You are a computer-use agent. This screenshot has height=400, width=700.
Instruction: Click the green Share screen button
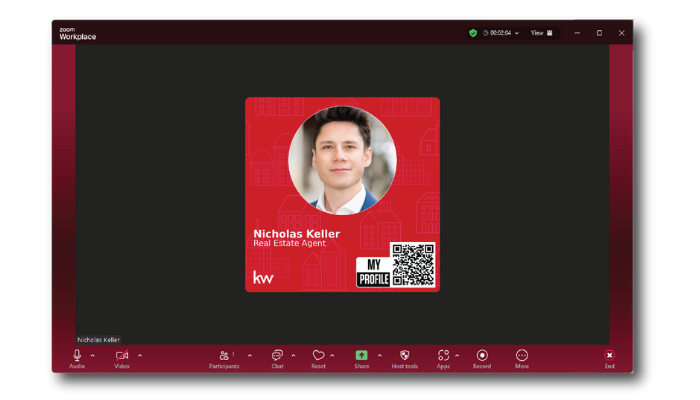tap(362, 359)
